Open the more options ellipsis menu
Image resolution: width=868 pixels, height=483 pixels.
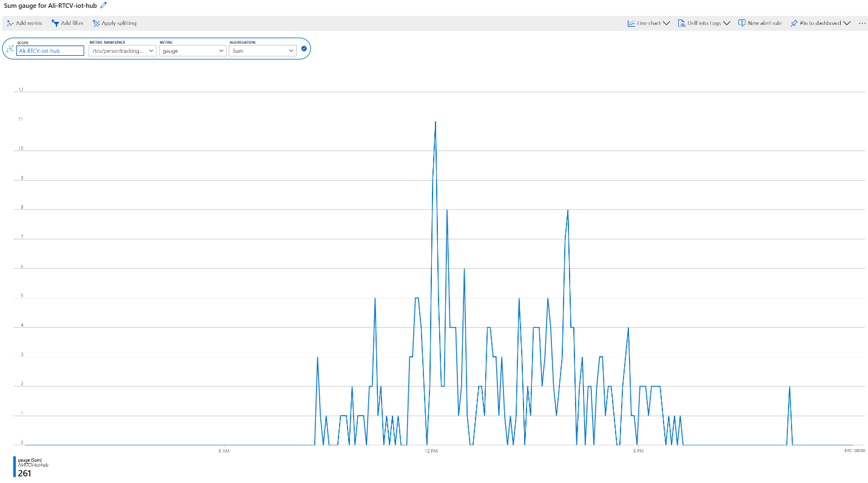(x=862, y=23)
